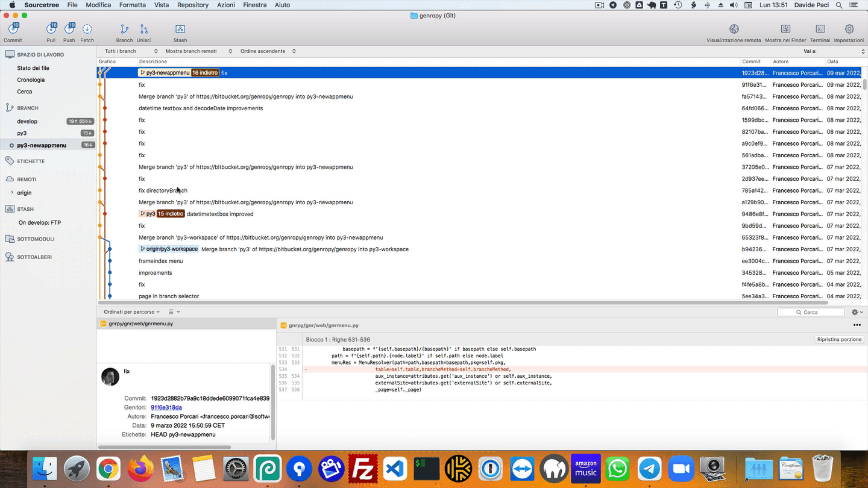This screenshot has width=868, height=488.
Task: Launch Firefox from the Dock
Action: [x=140, y=469]
